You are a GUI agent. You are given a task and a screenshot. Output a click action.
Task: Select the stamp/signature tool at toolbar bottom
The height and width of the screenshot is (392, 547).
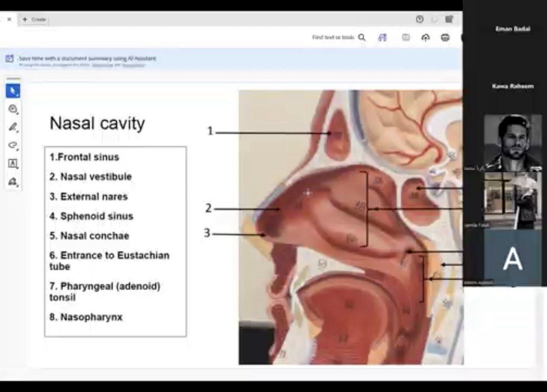(13, 182)
